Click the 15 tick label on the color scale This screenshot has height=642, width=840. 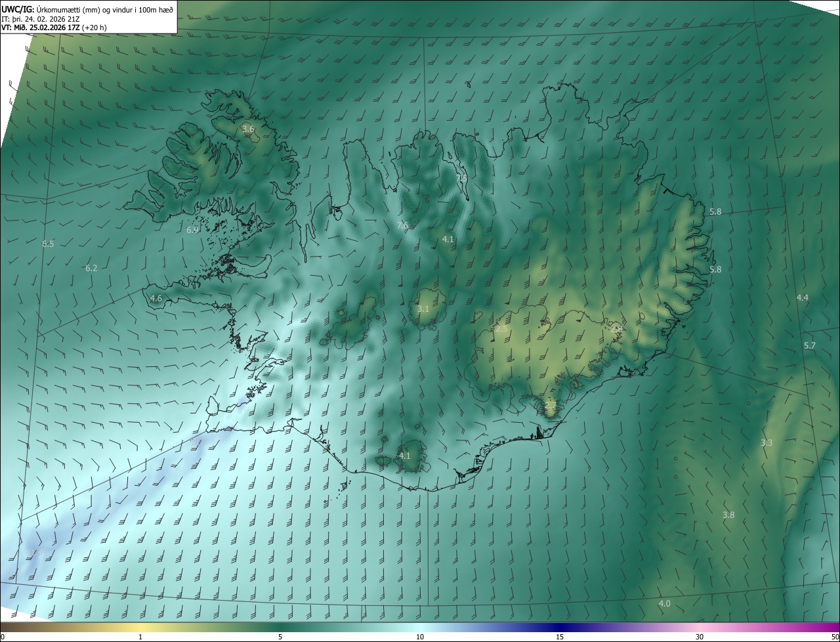[560, 637]
